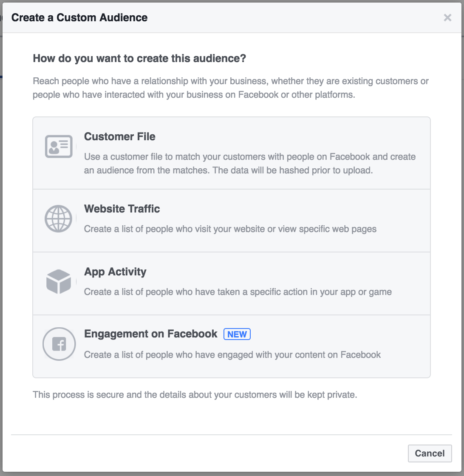Click the 'visit your website' description text
This screenshot has height=476, width=464.
pyautogui.click(x=230, y=229)
